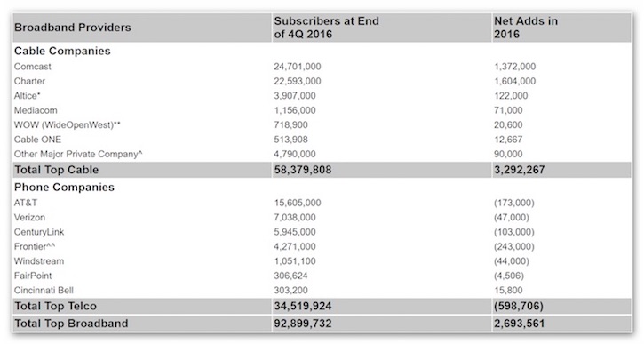The height and width of the screenshot is (344, 644).
Task: Click Other Major Private Company^ label
Action: tap(78, 154)
